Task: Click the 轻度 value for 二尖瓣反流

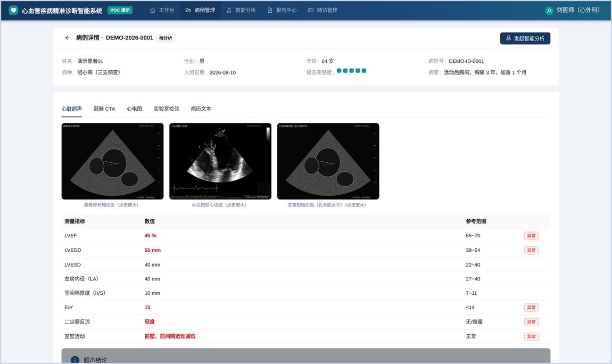Action: pyautogui.click(x=150, y=322)
